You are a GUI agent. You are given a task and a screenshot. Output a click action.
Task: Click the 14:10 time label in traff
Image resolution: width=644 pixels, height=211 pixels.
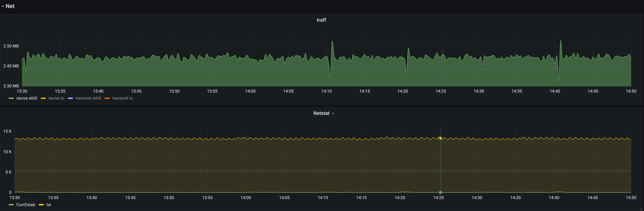[327, 91]
